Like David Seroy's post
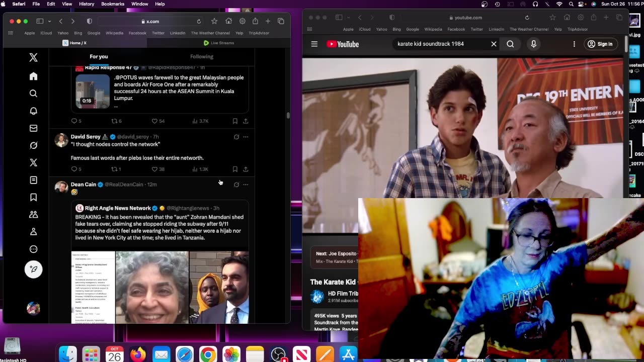The image size is (644, 362). point(158,169)
